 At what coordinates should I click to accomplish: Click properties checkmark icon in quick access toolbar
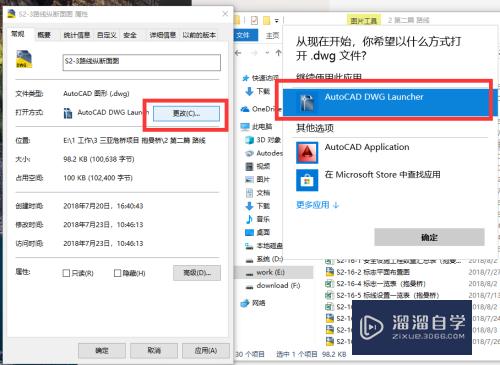coord(254,21)
